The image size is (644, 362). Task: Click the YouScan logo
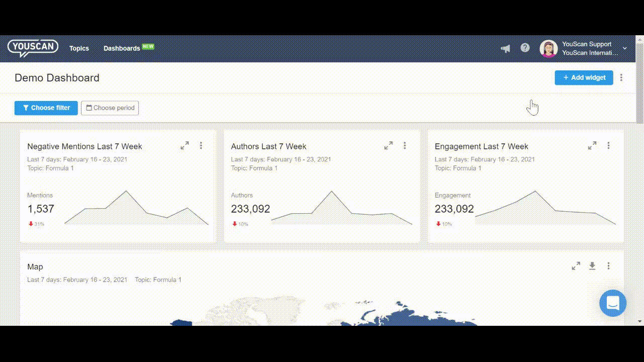pyautogui.click(x=32, y=48)
